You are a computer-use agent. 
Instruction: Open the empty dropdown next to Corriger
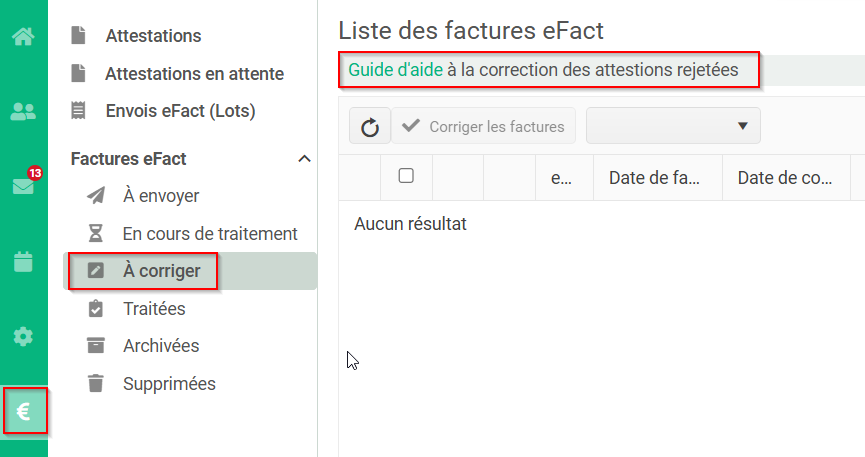673,126
